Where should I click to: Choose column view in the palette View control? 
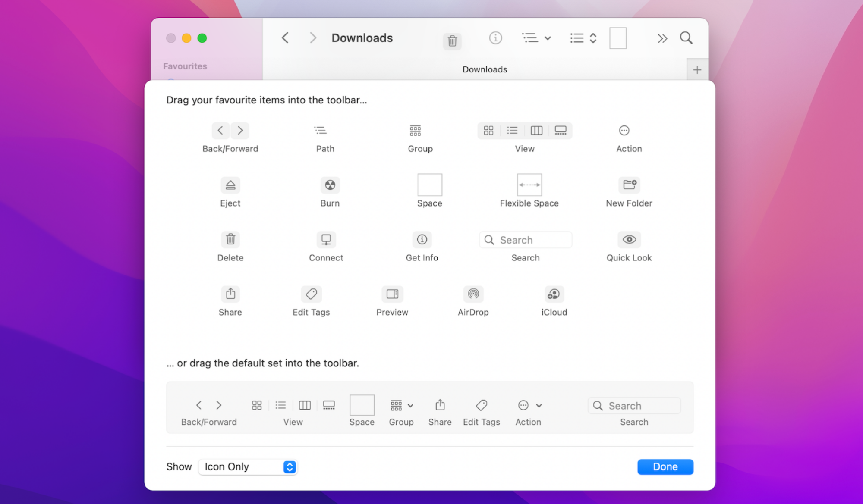click(x=536, y=130)
